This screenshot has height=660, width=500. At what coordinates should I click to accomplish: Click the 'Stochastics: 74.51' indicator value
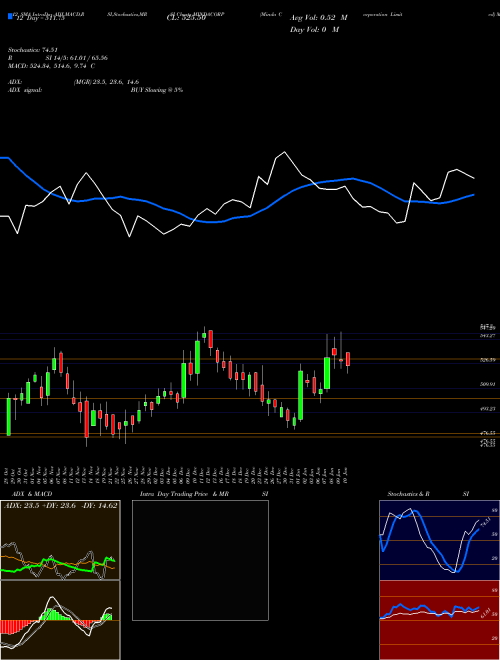(x=32, y=50)
